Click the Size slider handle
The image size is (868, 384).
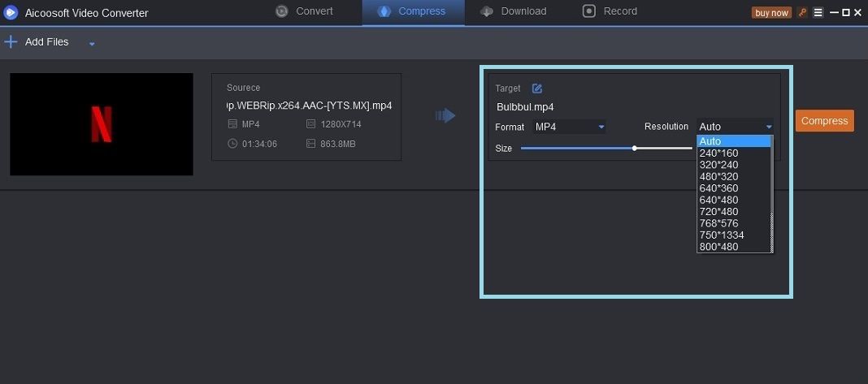pyautogui.click(x=635, y=149)
